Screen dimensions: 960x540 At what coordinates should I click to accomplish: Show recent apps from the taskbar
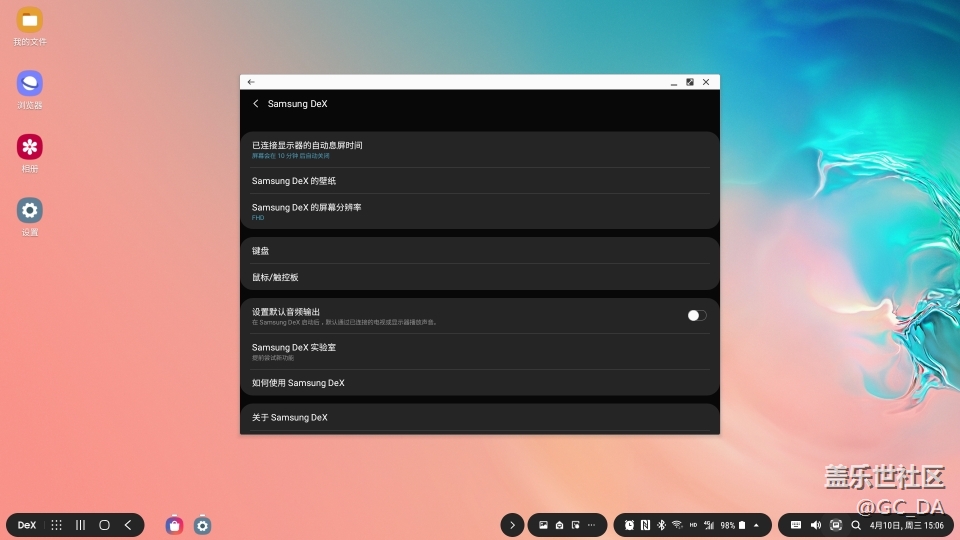point(81,525)
